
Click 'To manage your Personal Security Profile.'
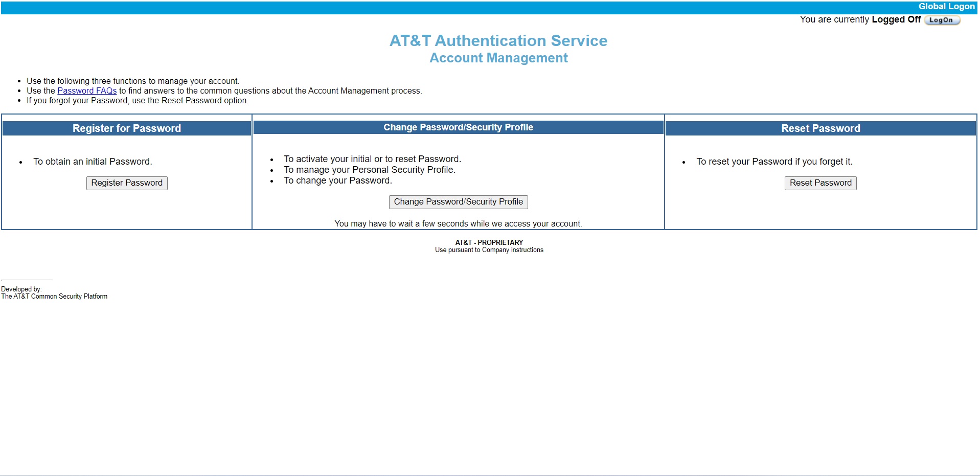[x=370, y=170]
